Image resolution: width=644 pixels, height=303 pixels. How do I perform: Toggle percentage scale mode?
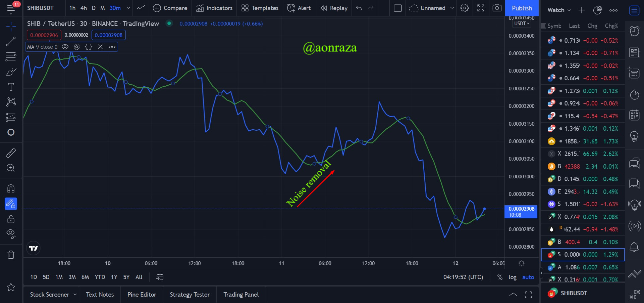[500, 277]
